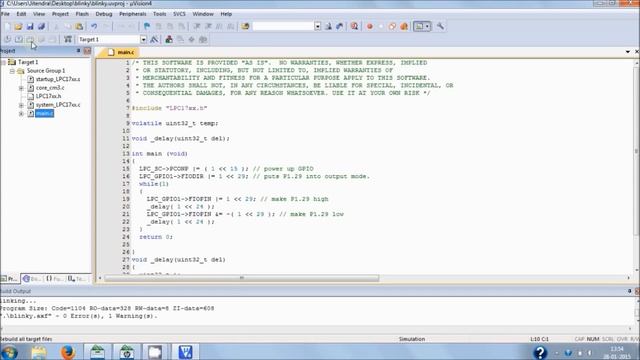The image size is (640, 360).
Task: Click the Rebuild all target files icon
Action: (x=30, y=40)
